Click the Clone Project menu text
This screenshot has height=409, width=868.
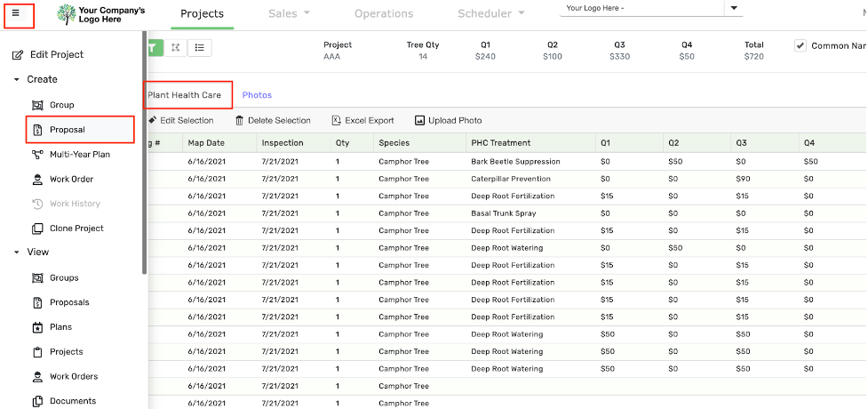(x=76, y=229)
